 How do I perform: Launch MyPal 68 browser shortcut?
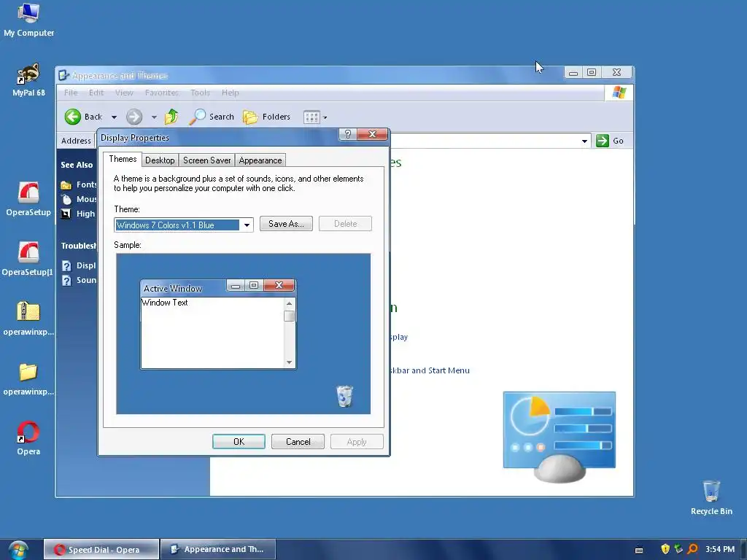(28, 80)
